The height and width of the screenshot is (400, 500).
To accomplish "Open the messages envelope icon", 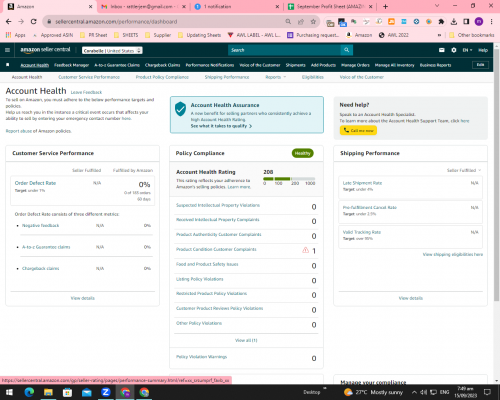I will tap(442, 50).
